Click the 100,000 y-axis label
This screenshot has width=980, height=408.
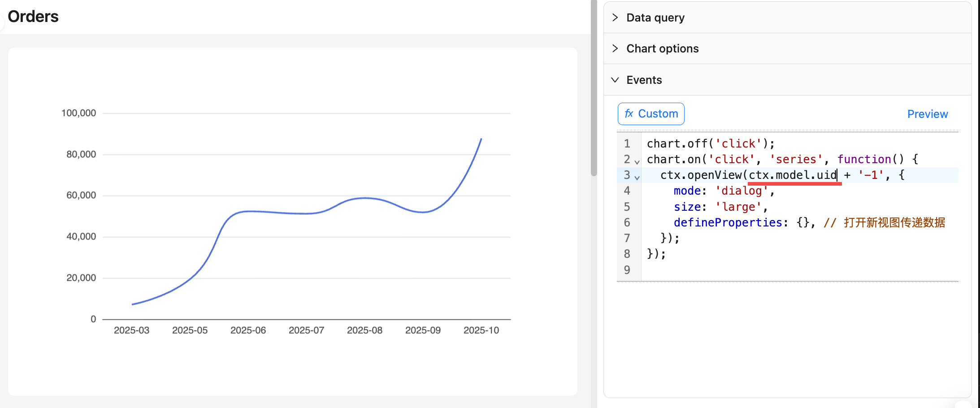coord(79,113)
